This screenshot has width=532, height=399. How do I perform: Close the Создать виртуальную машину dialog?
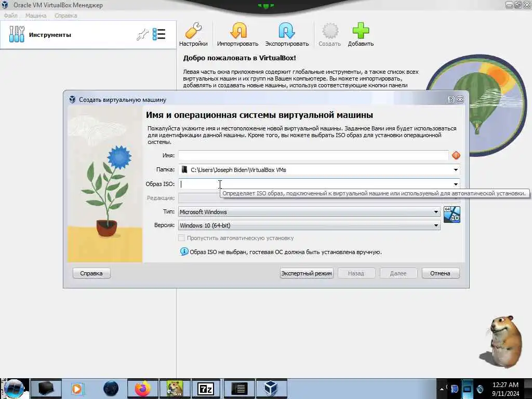[460, 99]
